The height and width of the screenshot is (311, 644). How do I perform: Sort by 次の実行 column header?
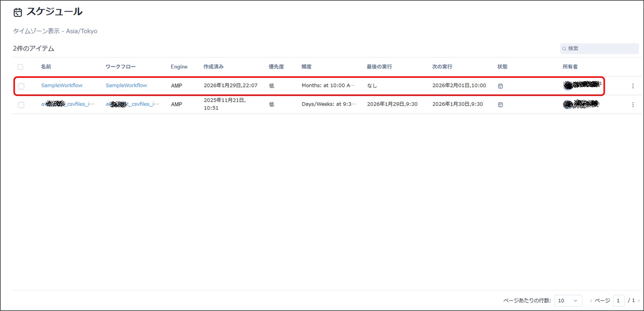click(442, 67)
